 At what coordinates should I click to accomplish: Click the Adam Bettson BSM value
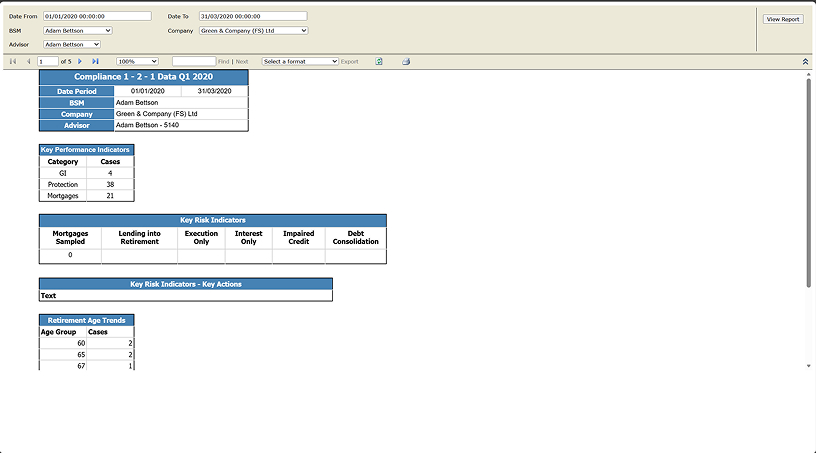[181, 103]
